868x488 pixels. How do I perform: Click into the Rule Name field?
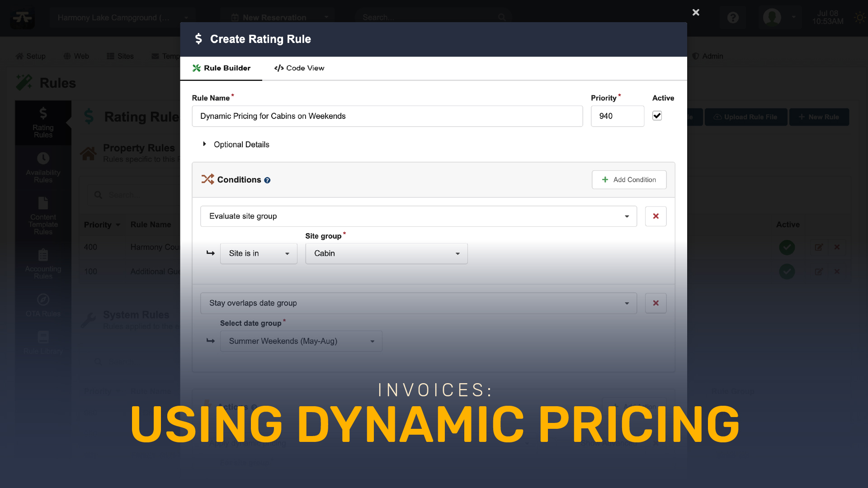(x=387, y=116)
